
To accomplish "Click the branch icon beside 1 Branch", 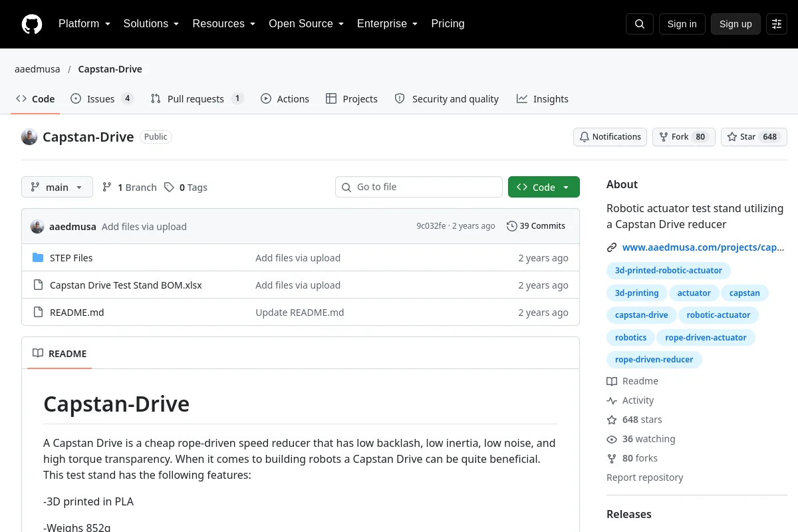I will 107,188.
